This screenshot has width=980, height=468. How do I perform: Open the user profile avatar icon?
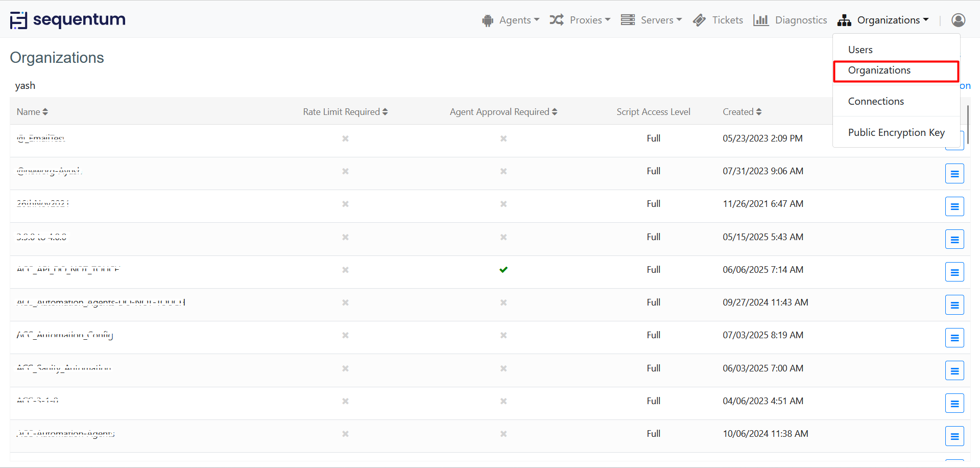click(x=958, y=20)
